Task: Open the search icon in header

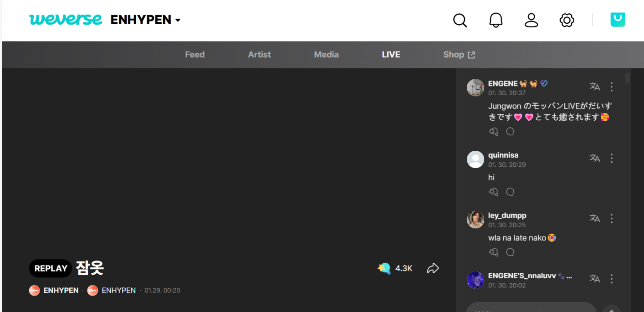Action: tap(460, 20)
